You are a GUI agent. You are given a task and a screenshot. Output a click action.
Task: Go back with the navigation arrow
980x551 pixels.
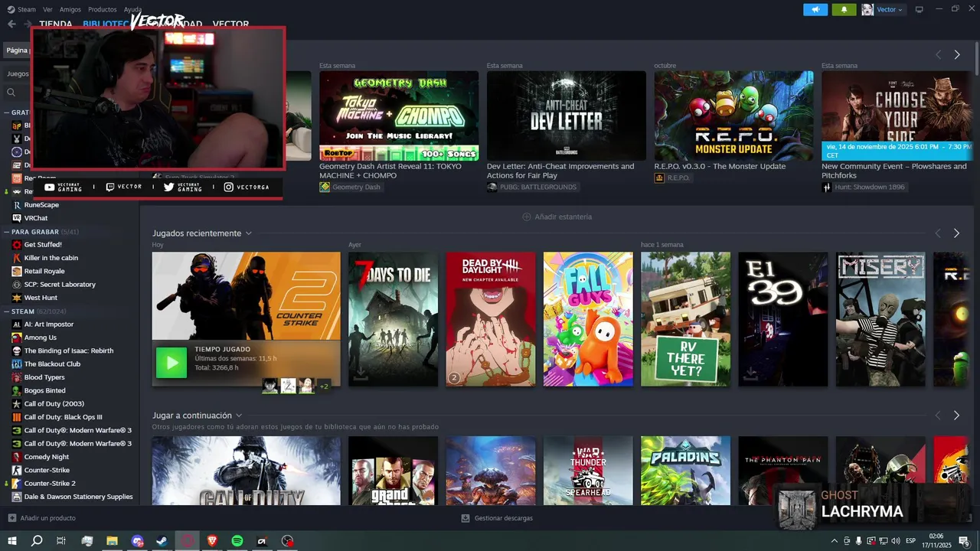11,24
